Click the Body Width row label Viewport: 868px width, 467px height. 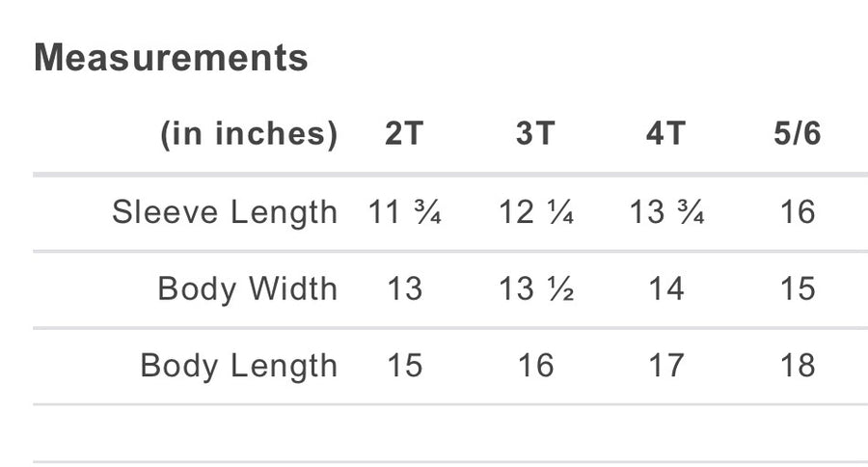(x=248, y=289)
